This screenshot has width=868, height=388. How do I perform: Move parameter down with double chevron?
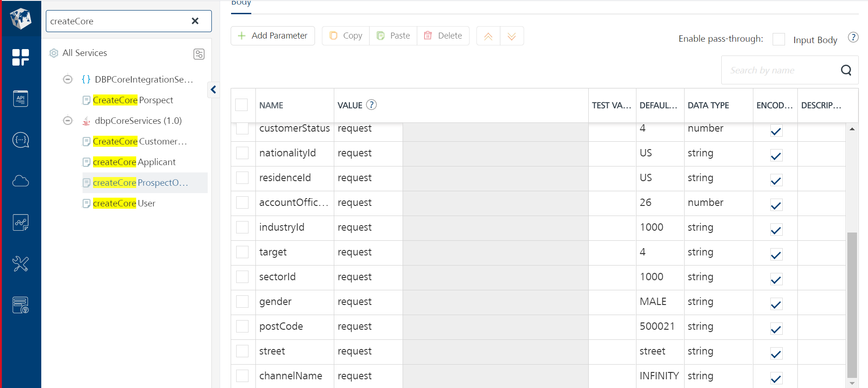point(512,36)
